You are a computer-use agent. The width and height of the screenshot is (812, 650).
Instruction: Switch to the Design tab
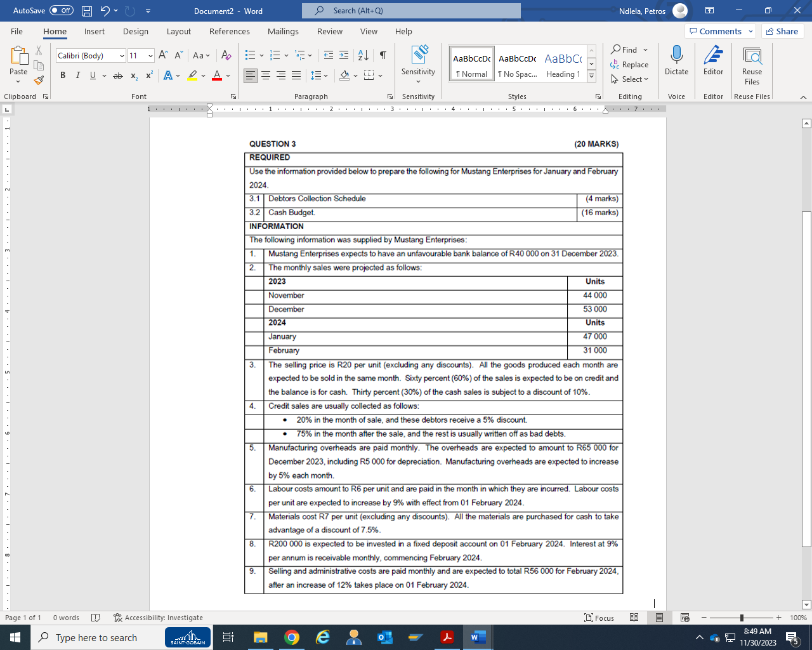[136, 31]
